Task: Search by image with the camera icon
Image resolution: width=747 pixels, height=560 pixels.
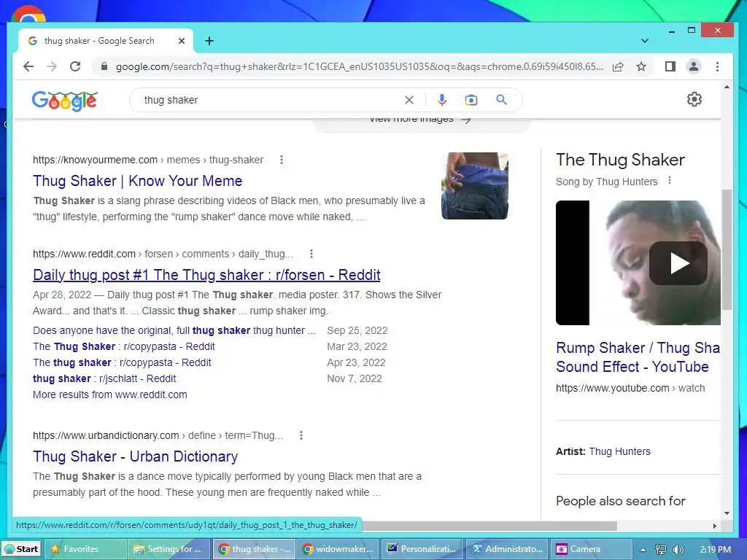Action: coord(471,100)
